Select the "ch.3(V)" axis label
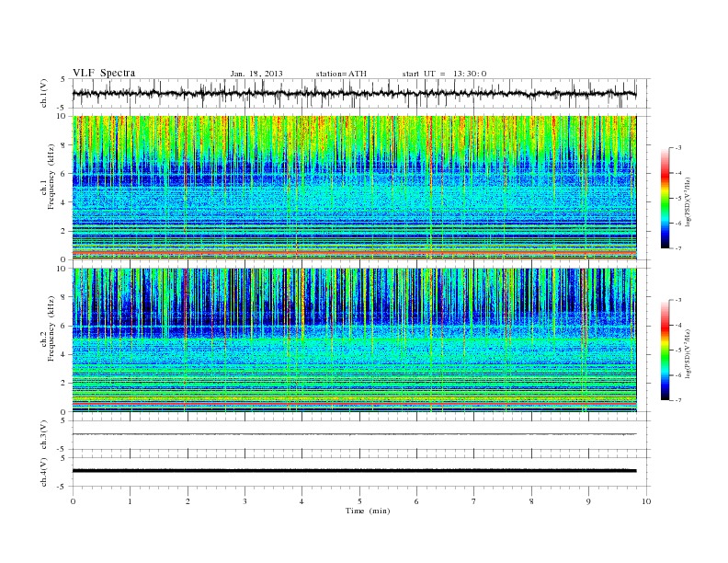 [x=44, y=435]
